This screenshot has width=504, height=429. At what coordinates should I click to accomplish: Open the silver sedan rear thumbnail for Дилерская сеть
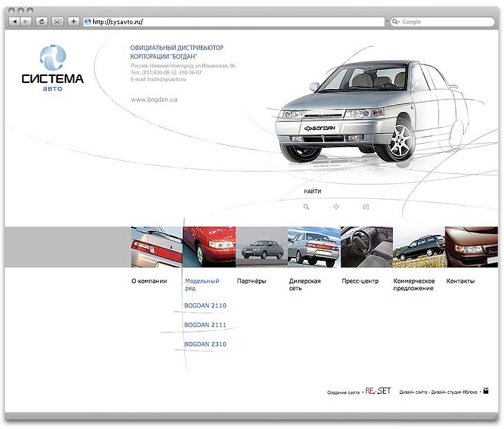tap(314, 247)
